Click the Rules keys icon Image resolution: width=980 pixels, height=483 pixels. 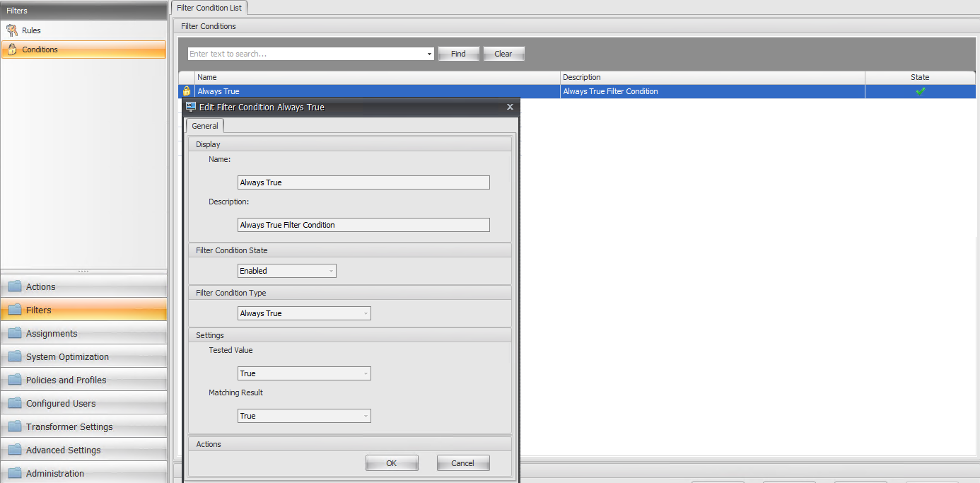(x=12, y=30)
